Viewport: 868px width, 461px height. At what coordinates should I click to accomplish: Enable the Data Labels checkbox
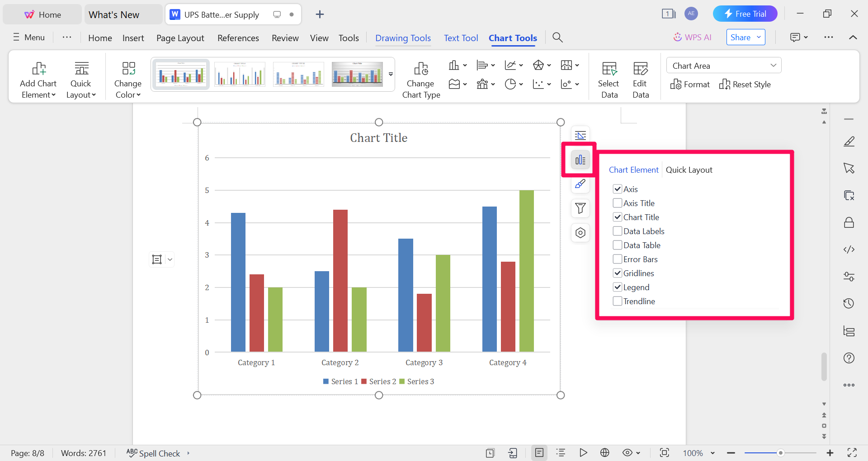coord(618,231)
